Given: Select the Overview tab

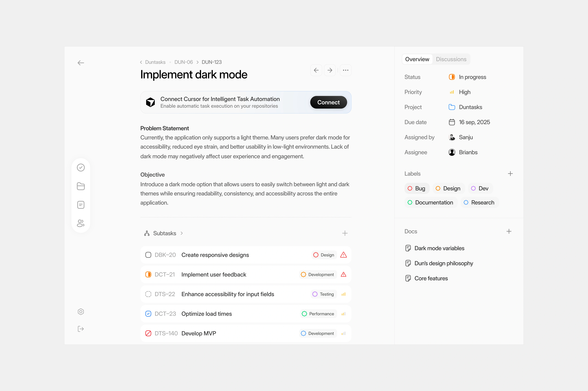Looking at the screenshot, I should pos(417,59).
